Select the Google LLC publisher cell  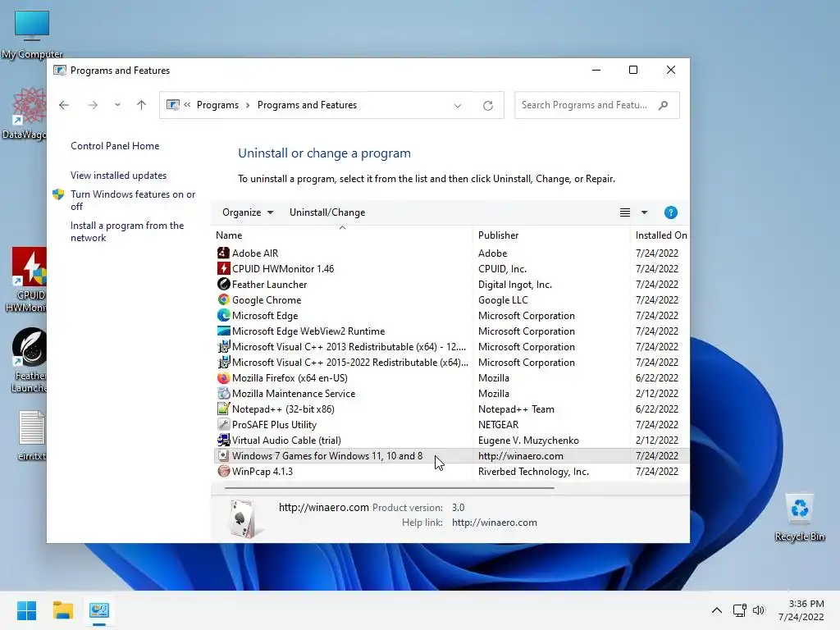[503, 299]
